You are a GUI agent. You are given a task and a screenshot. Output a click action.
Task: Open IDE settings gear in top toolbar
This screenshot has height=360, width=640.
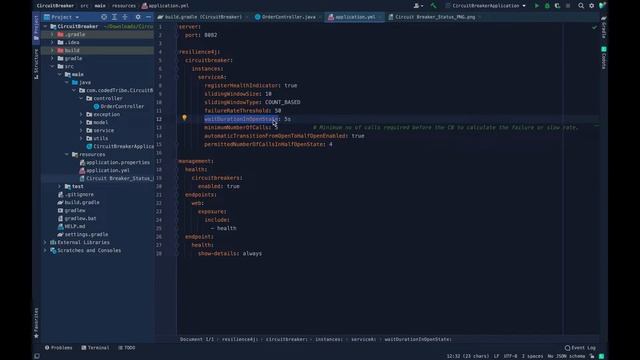pos(591,6)
